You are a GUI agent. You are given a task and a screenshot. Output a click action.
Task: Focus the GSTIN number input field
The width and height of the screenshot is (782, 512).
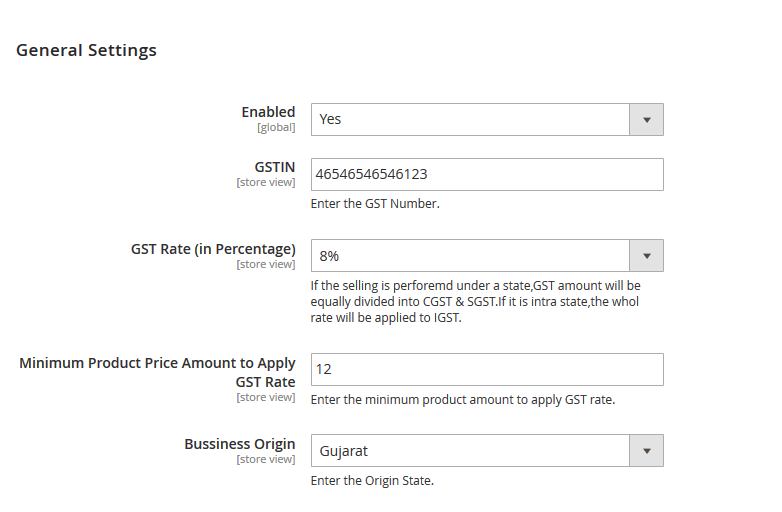tap(487, 174)
